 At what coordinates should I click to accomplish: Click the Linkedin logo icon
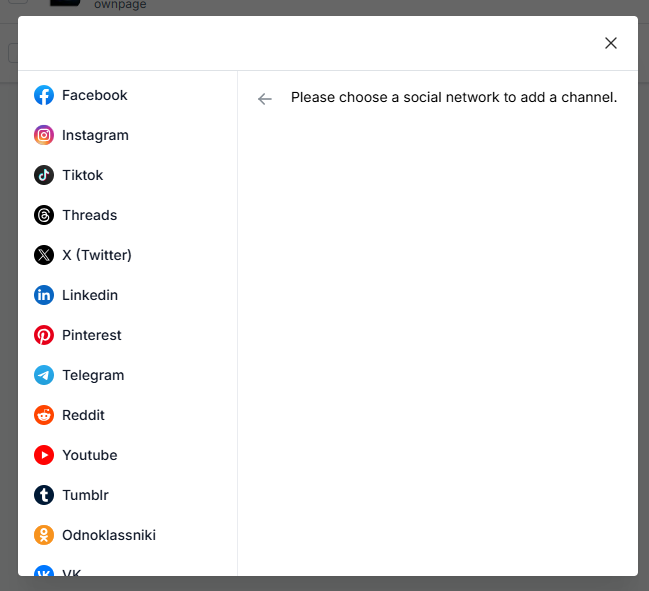coord(44,295)
